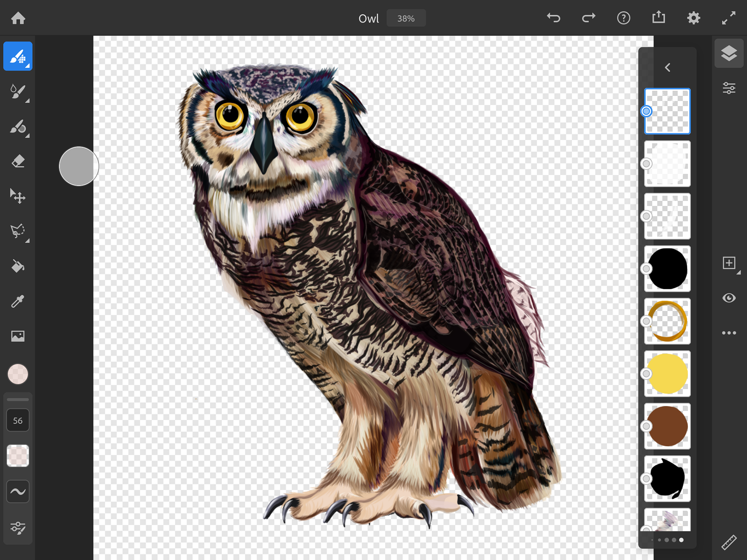Select the pixel brush tool
The width and height of the screenshot is (747, 560).
[x=18, y=56]
